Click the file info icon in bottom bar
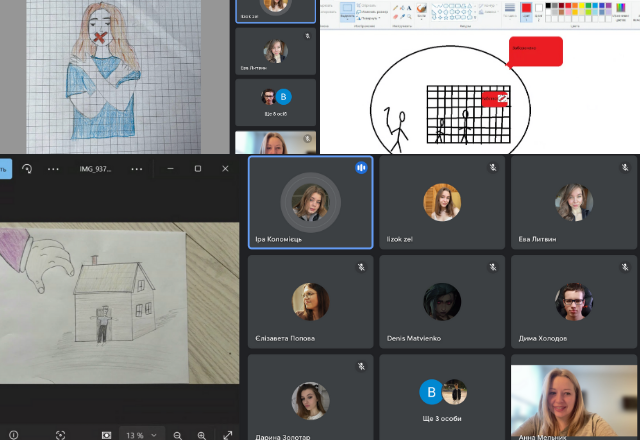Image resolution: width=640 pixels, height=440 pixels. [x=12, y=435]
